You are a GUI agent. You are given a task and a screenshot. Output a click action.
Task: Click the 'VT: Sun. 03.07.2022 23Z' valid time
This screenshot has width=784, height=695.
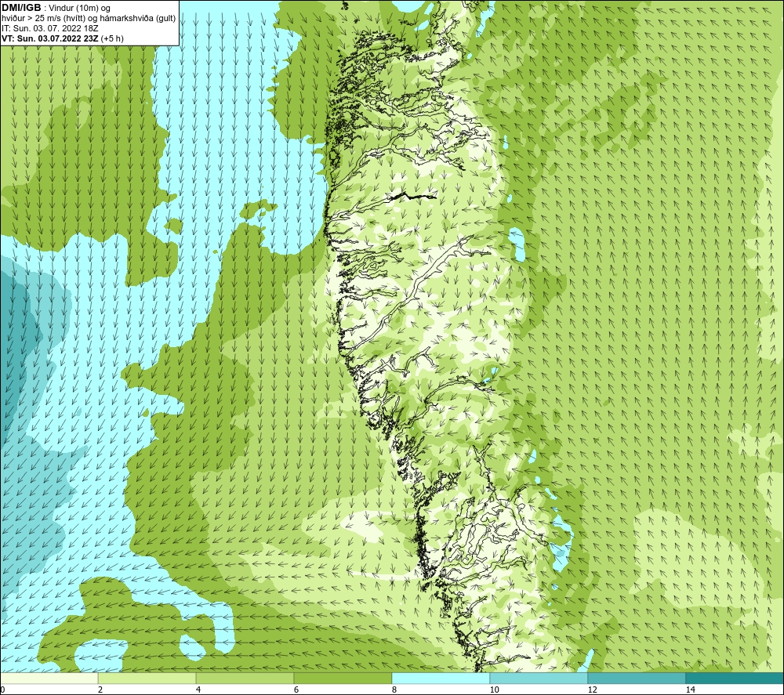(50, 38)
